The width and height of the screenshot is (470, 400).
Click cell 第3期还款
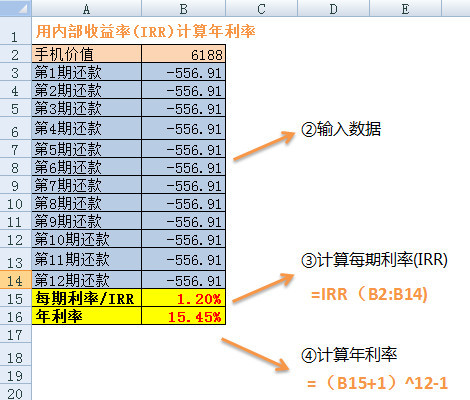tap(87, 108)
